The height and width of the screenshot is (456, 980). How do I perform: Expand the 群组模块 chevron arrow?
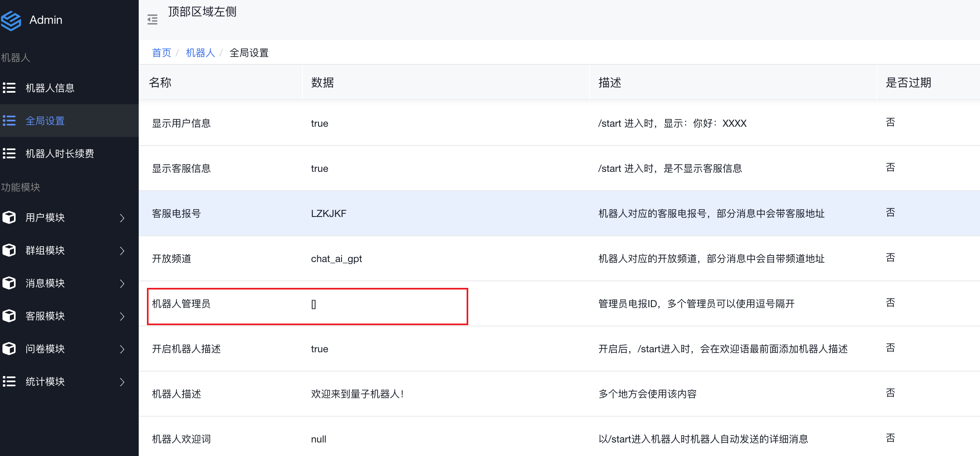(x=122, y=251)
